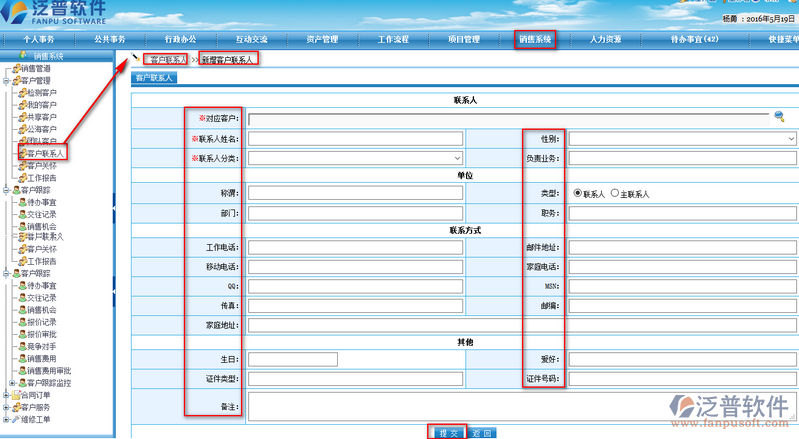This screenshot has width=799, height=439.
Task: Open the 联系人分类 dropdown
Action: (x=355, y=158)
